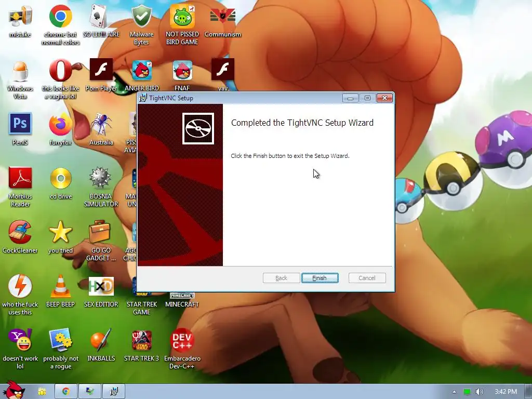Select the Communism desktop icon
The width and height of the screenshot is (532, 399).
pyautogui.click(x=223, y=21)
